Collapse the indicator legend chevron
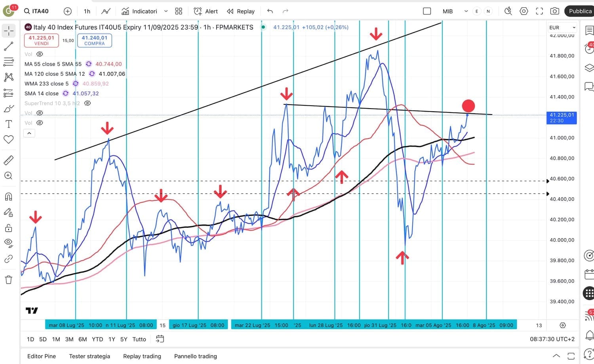Screen dimensions: 594x364 point(29,133)
